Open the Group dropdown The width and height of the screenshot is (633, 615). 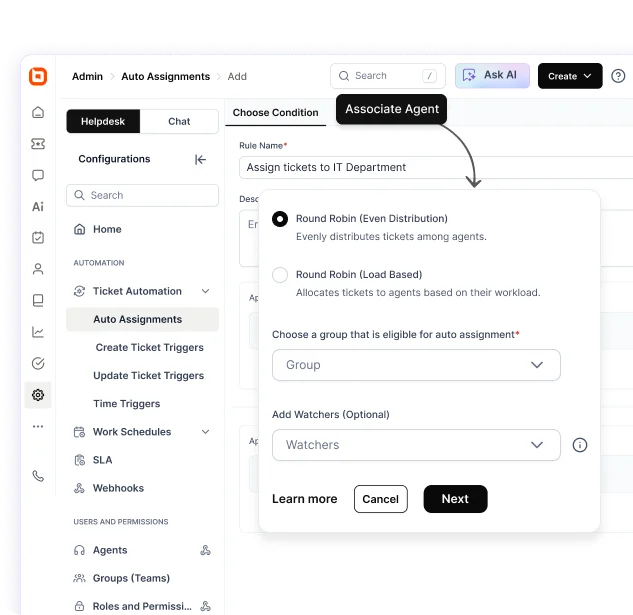click(x=416, y=365)
